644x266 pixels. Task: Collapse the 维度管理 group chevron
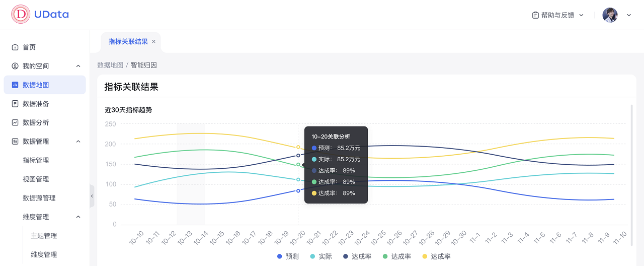point(78,217)
